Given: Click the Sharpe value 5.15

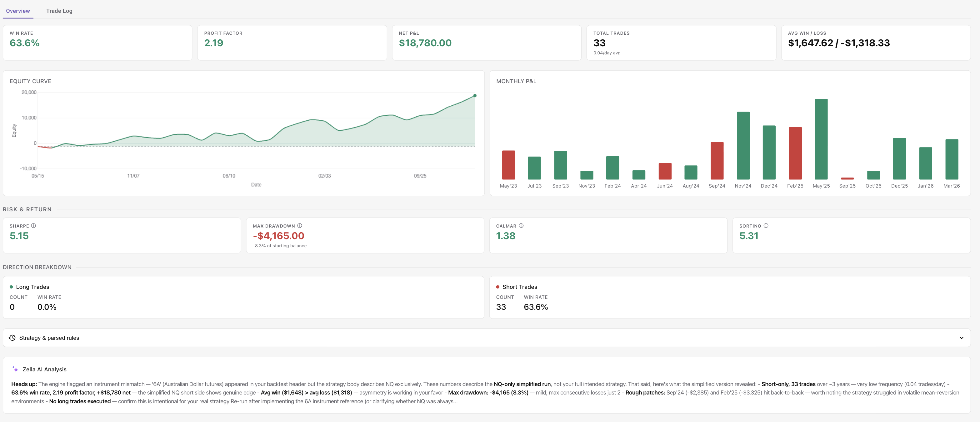Looking at the screenshot, I should point(19,236).
